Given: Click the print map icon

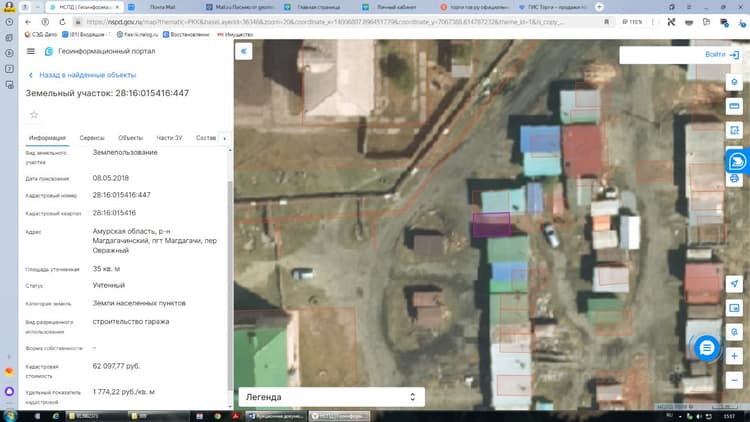Looking at the screenshot, I should point(734,178).
